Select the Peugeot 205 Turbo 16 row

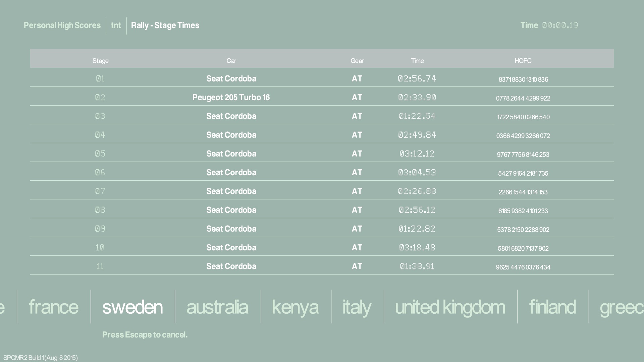pyautogui.click(x=231, y=98)
